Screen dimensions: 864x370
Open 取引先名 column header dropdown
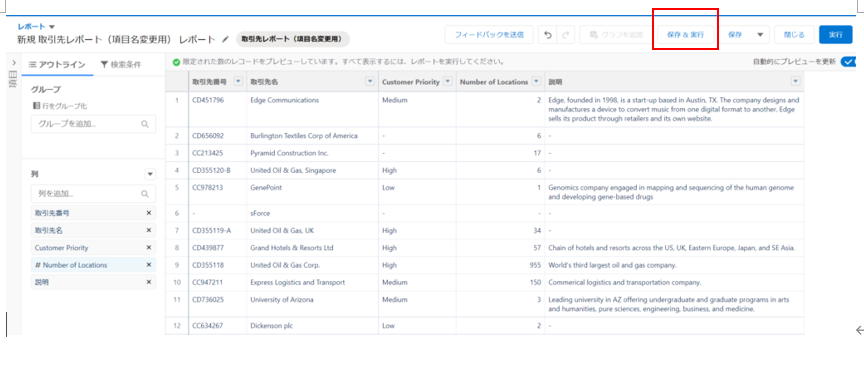coord(370,82)
